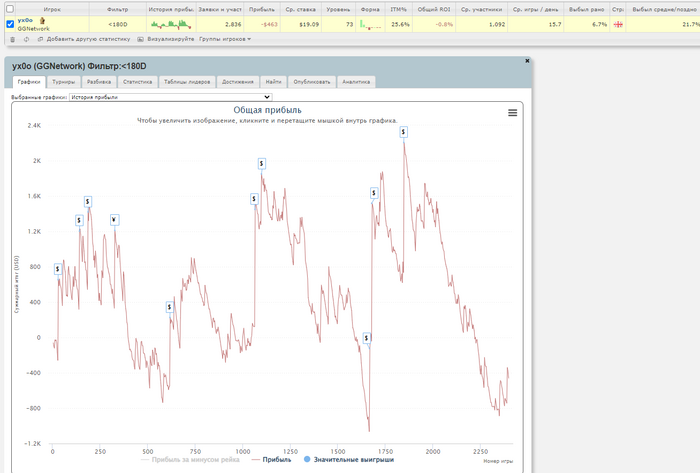
Task: Open the Таблицы лидеров tab
Action: click(x=187, y=82)
